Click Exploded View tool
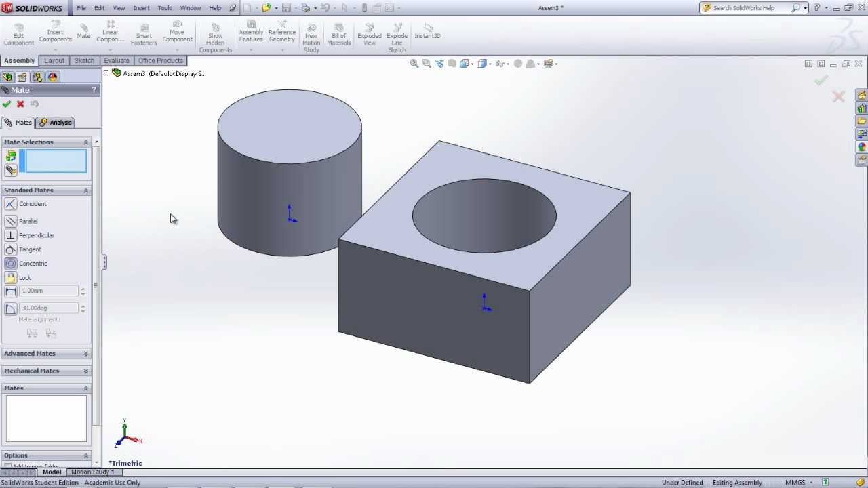 tap(370, 35)
